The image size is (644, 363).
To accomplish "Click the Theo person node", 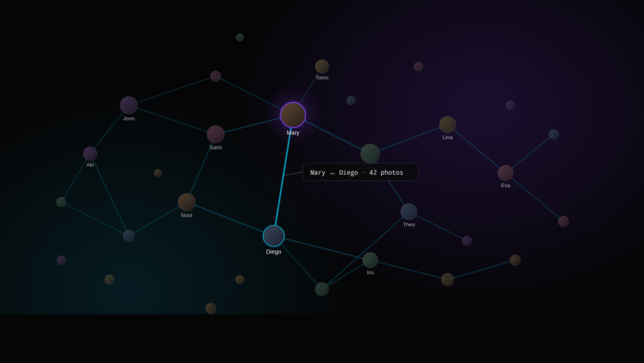I will coord(409,211).
